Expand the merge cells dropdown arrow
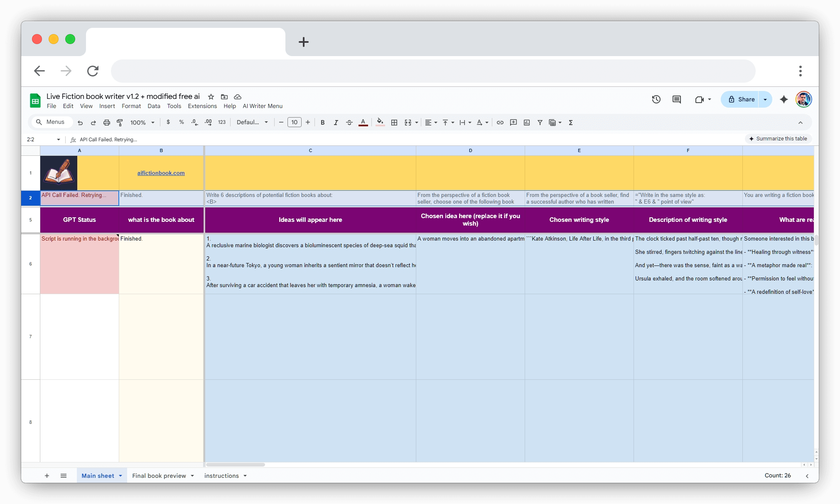Viewport: 840px width, 504px height. pyautogui.click(x=417, y=123)
